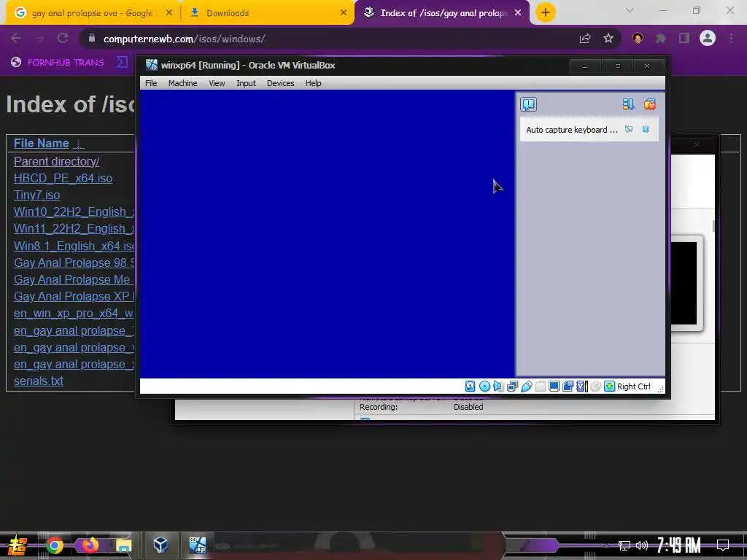Switch to the Google search browser tab
The image size is (747, 560).
pos(93,13)
